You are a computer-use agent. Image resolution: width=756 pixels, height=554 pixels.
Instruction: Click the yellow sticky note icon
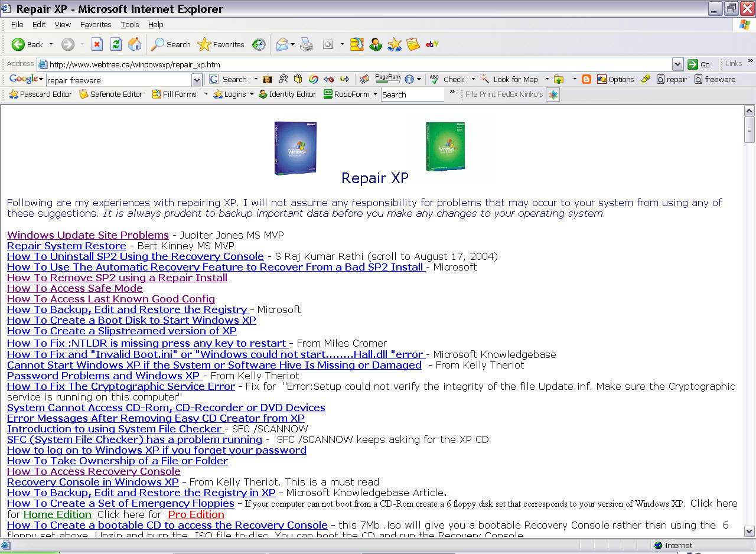(x=413, y=44)
